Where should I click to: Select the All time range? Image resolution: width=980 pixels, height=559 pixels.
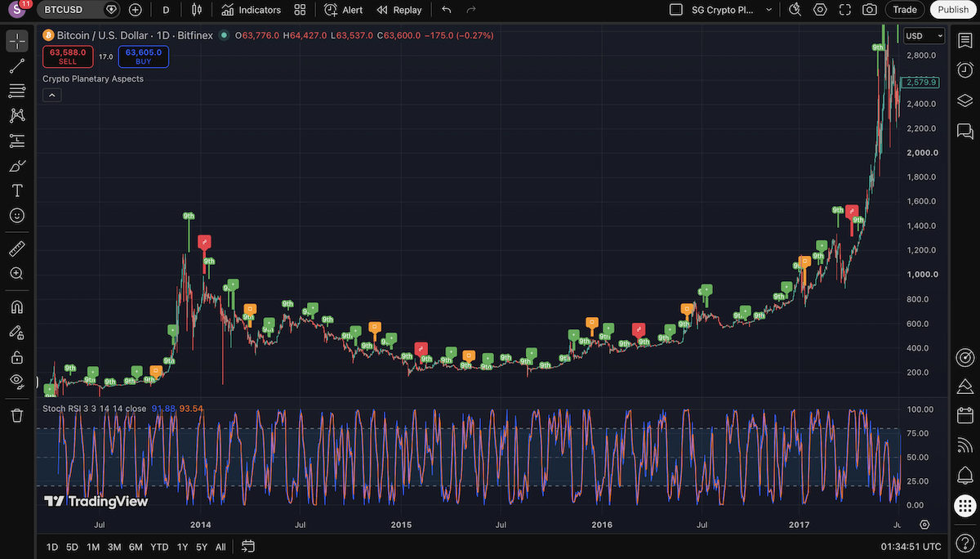[x=220, y=547]
